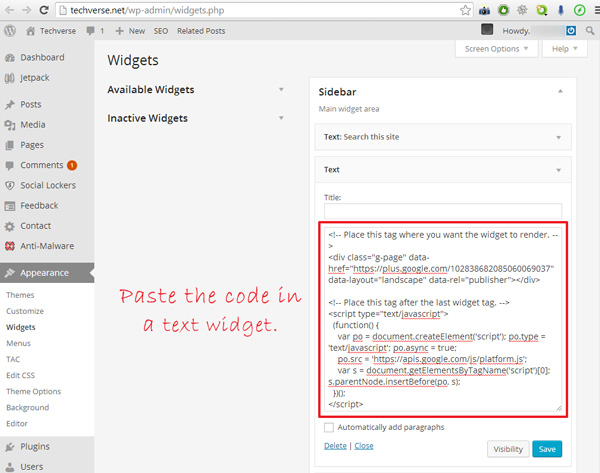
Task: Open the green circular lightning extension
Action: pyautogui.click(x=579, y=10)
